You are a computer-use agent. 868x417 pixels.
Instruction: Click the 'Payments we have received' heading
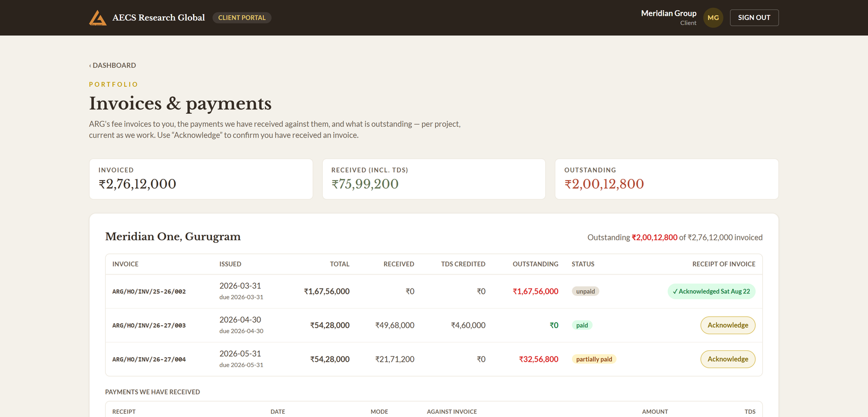click(152, 392)
